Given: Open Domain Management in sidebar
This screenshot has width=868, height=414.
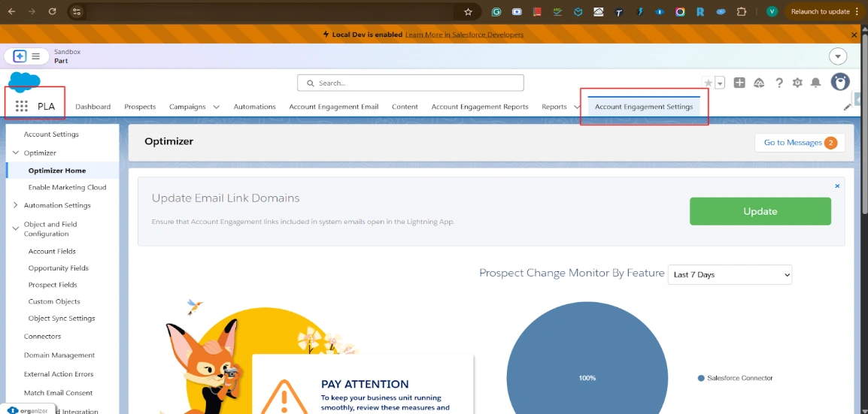Looking at the screenshot, I should (x=59, y=355).
